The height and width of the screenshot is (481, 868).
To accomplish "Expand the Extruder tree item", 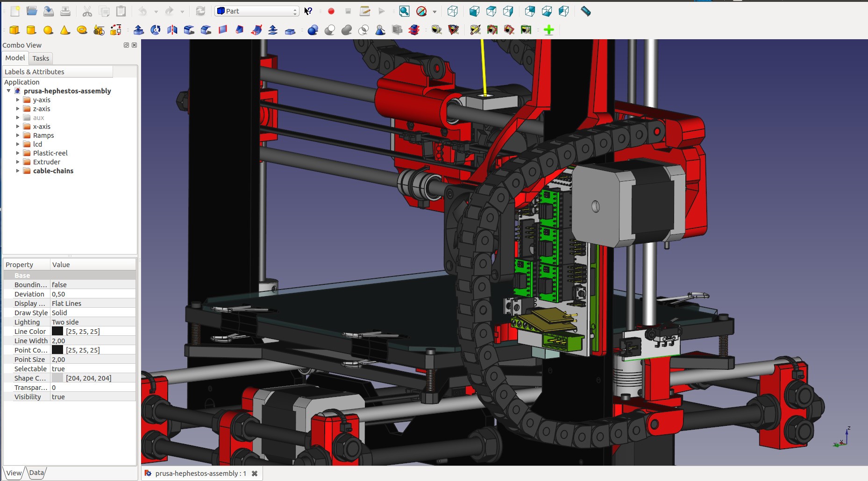I will tap(17, 162).
